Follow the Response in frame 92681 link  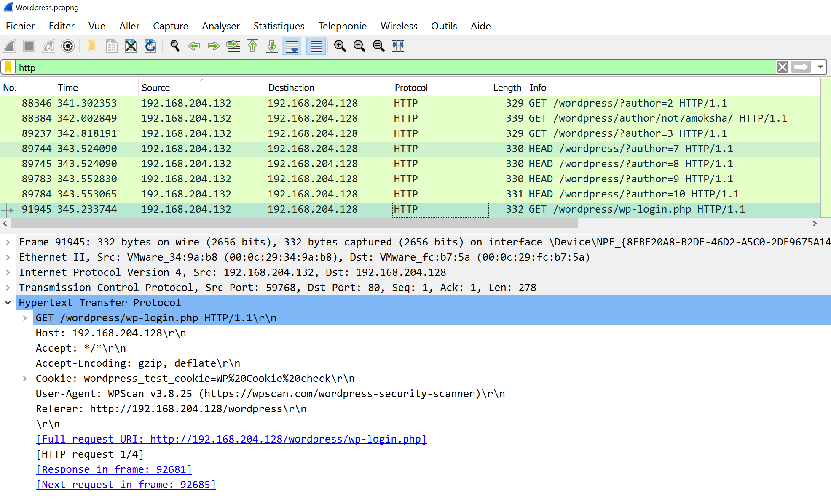click(114, 469)
